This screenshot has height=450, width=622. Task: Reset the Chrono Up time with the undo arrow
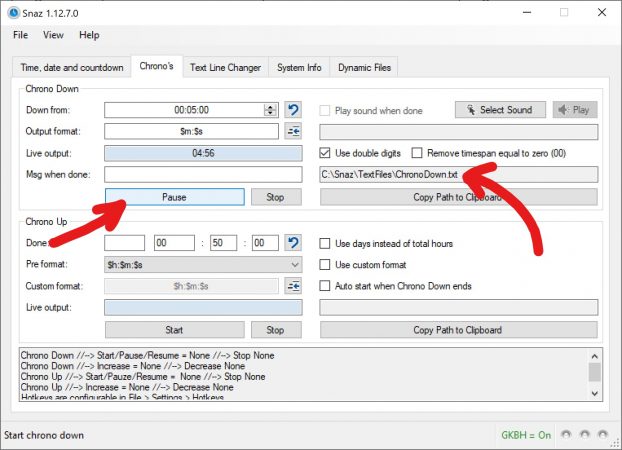coord(293,243)
